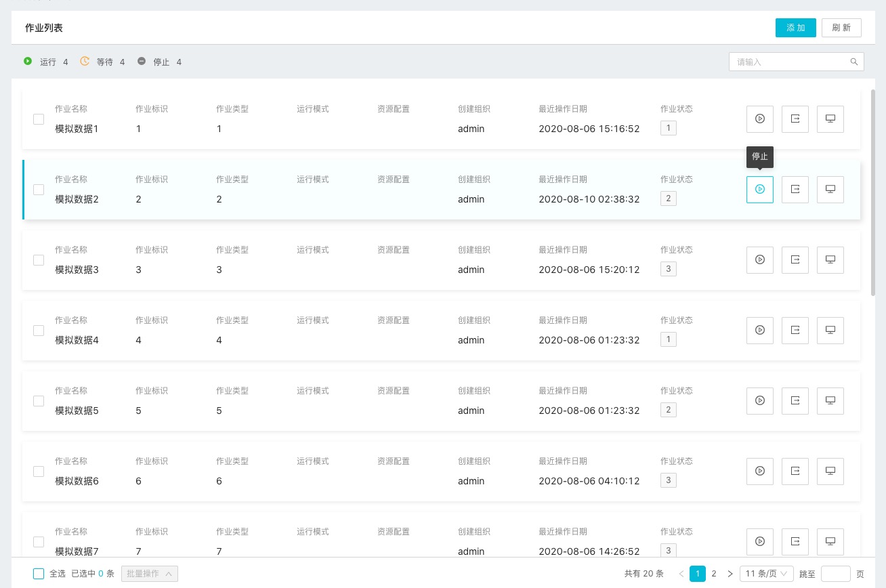This screenshot has width=886, height=588.
Task: Open the monitor icon for 模拟数据3
Action: pos(830,259)
